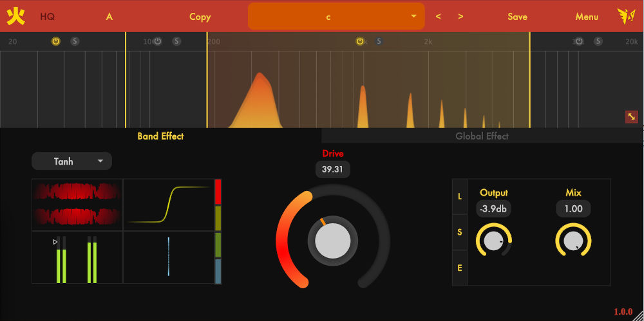This screenshot has height=321, width=644.
Task: Open the Tanh distortion type dropdown
Action: coord(71,161)
